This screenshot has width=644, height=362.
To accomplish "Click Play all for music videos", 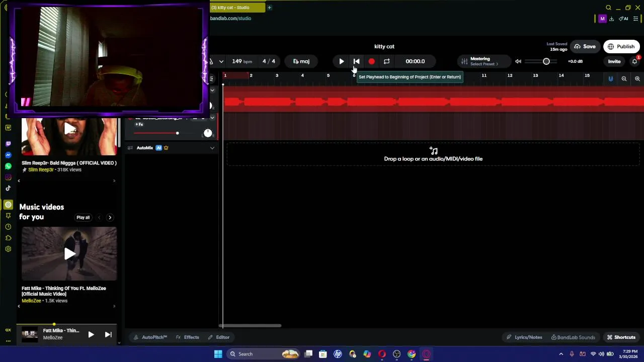I will click(x=83, y=218).
